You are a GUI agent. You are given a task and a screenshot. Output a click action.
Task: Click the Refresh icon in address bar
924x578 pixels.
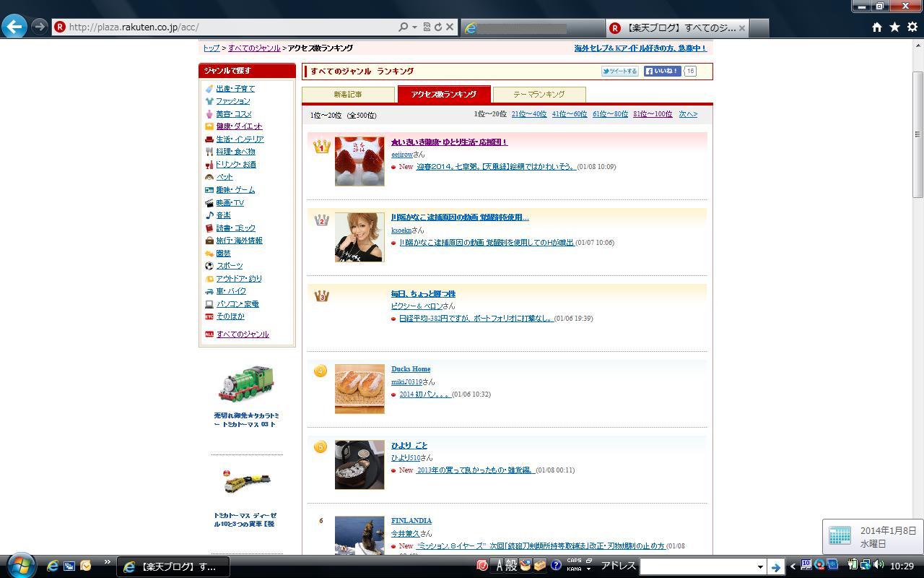click(x=437, y=27)
